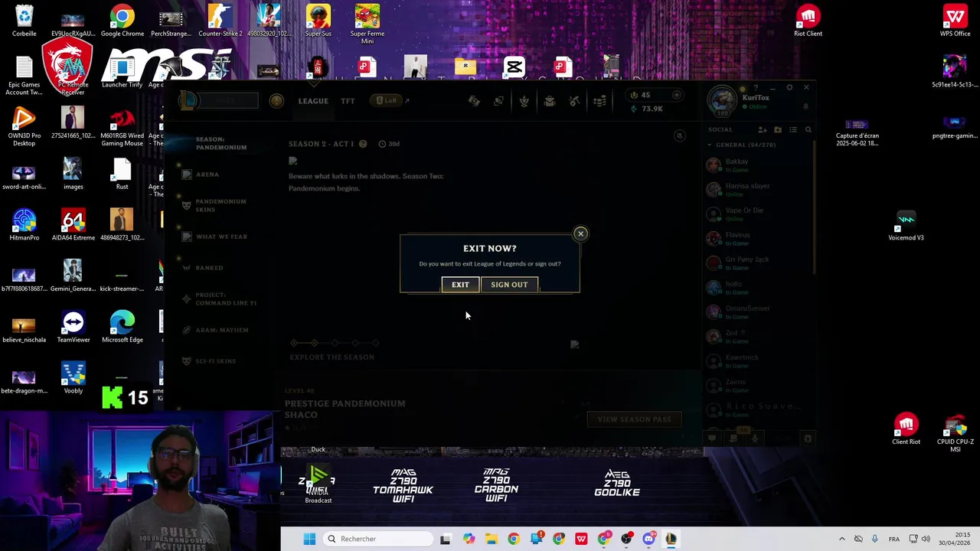Open the Clash trophy icon

coord(524,101)
